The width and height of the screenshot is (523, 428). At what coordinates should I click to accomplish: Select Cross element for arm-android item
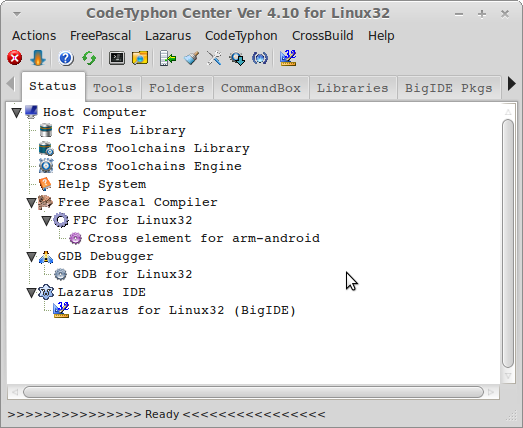click(x=204, y=238)
